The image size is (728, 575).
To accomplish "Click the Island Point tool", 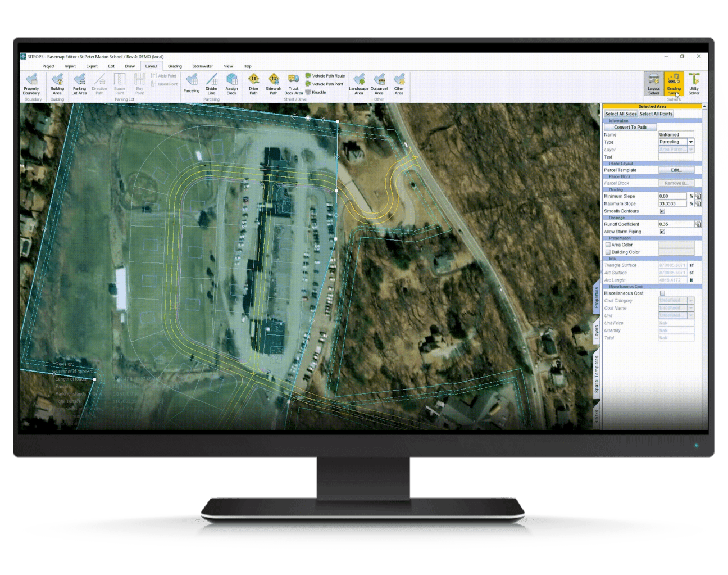I will pyautogui.click(x=163, y=84).
